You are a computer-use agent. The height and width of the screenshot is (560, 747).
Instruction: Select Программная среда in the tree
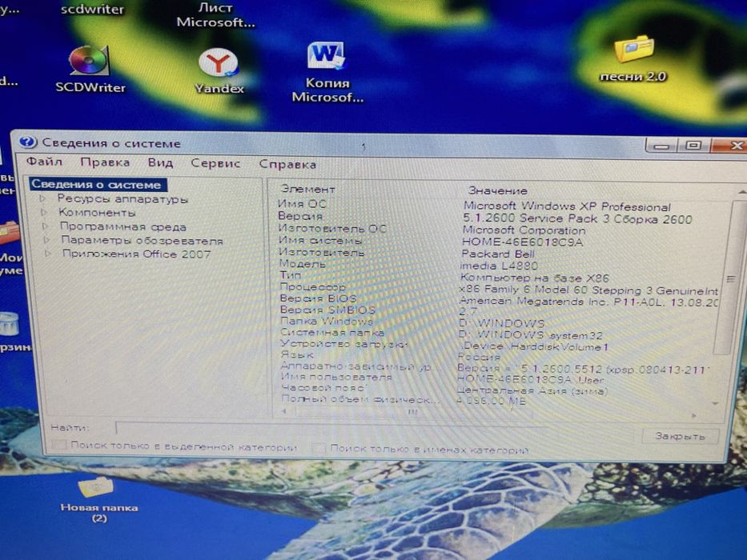click(123, 226)
